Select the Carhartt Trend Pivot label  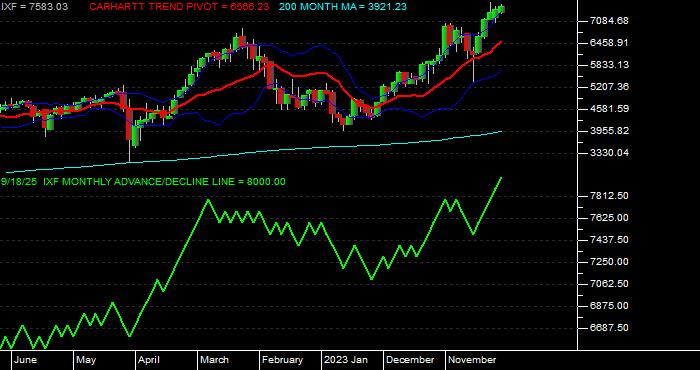click(180, 7)
